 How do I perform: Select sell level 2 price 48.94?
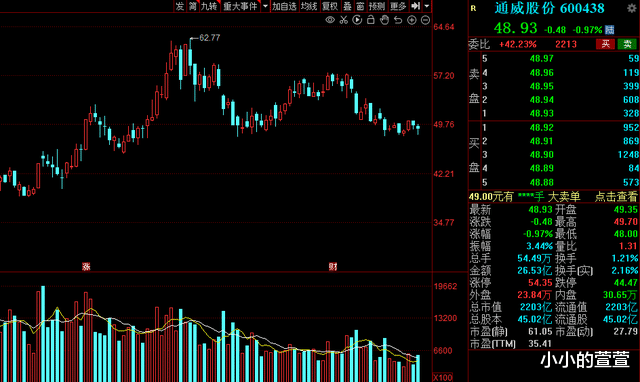[x=541, y=100]
